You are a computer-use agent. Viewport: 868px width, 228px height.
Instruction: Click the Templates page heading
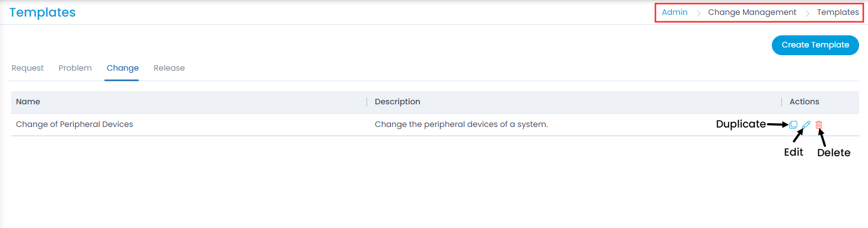click(43, 13)
